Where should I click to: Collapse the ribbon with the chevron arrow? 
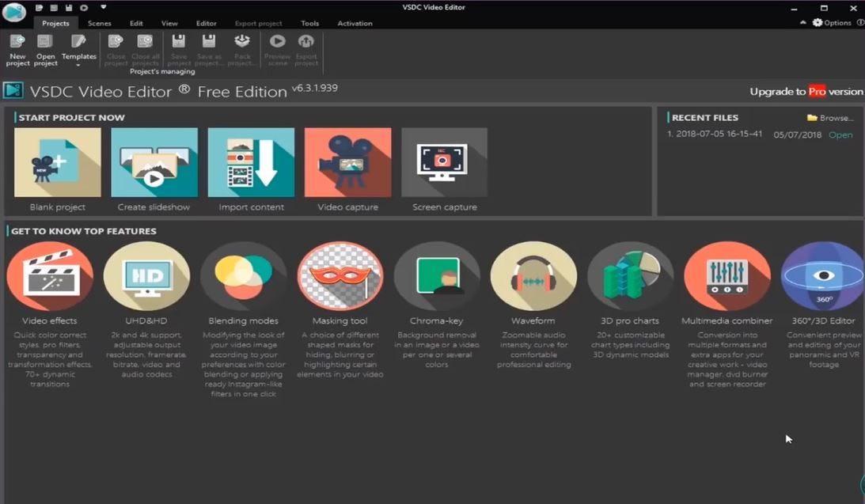click(x=802, y=23)
